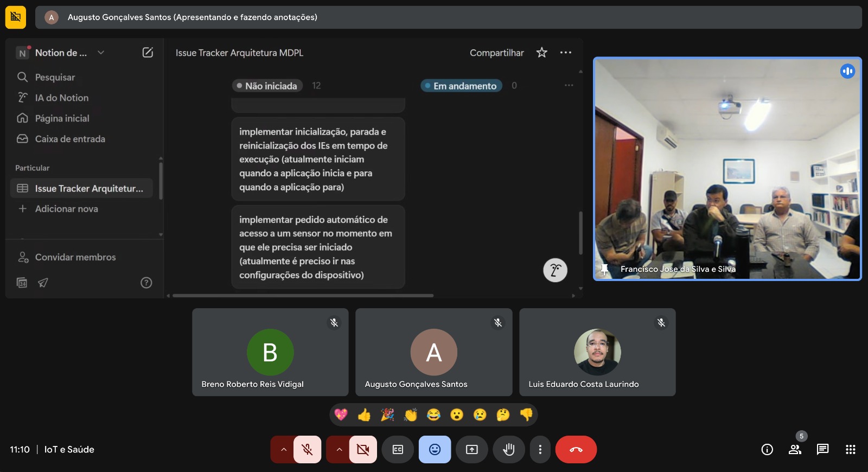Click the pin icon on Francisco's video
The image size is (868, 472).
[604, 269]
